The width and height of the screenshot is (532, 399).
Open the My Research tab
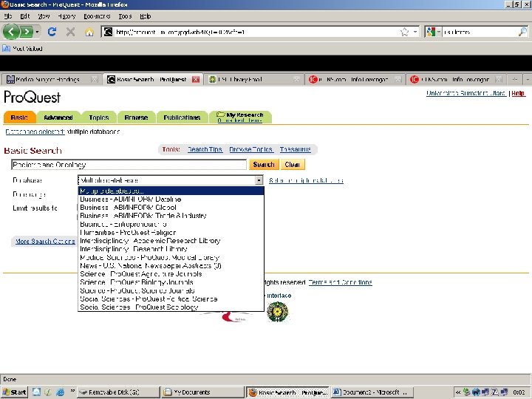pos(241,117)
